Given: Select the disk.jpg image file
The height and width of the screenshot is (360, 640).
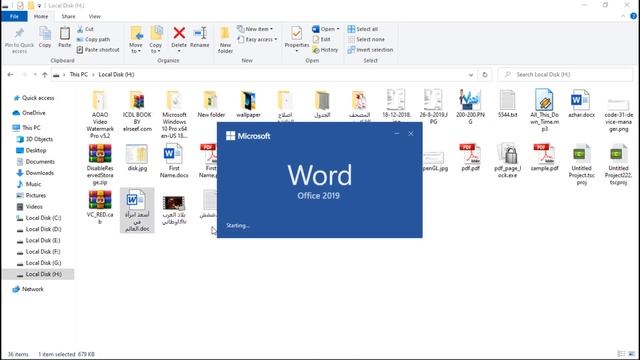Looking at the screenshot, I should [137, 158].
